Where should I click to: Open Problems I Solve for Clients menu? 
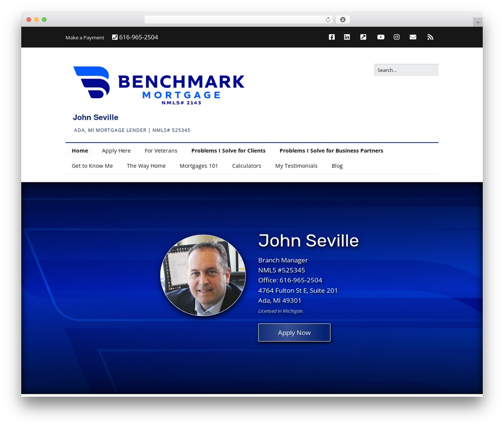228,150
